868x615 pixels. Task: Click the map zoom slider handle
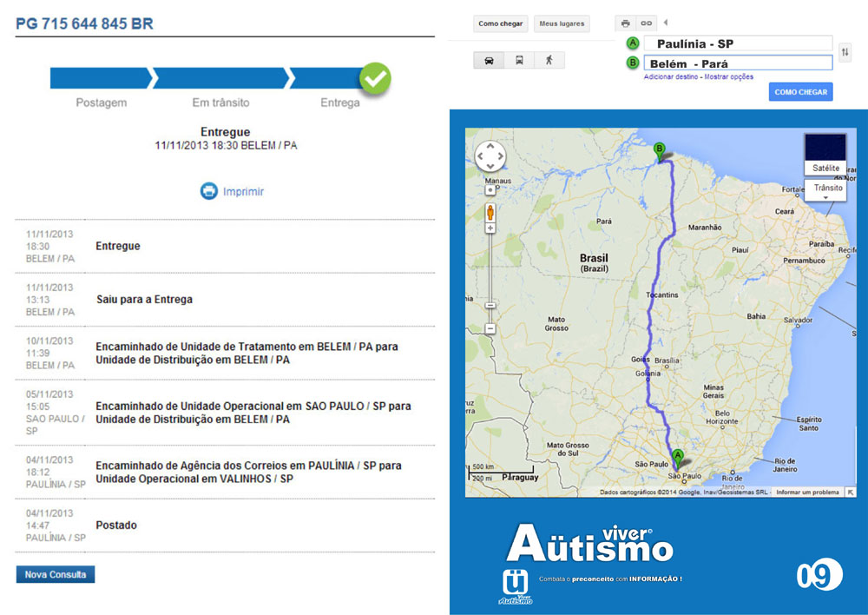coord(490,305)
